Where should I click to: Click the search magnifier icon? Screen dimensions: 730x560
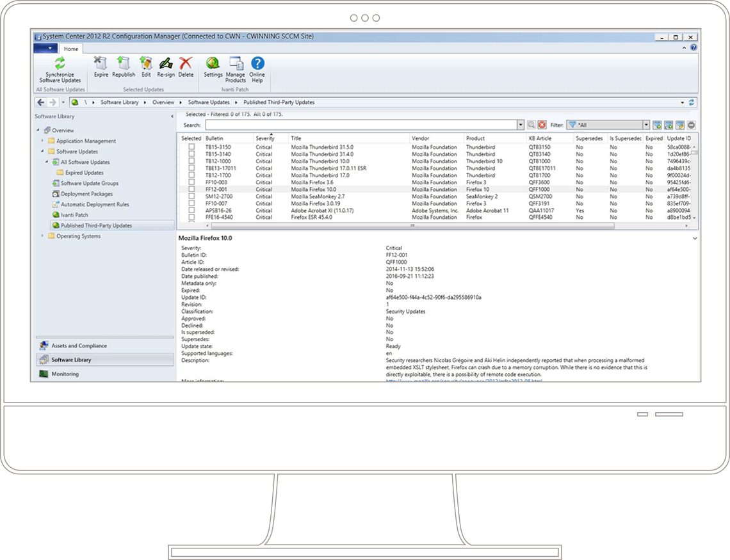click(x=531, y=125)
